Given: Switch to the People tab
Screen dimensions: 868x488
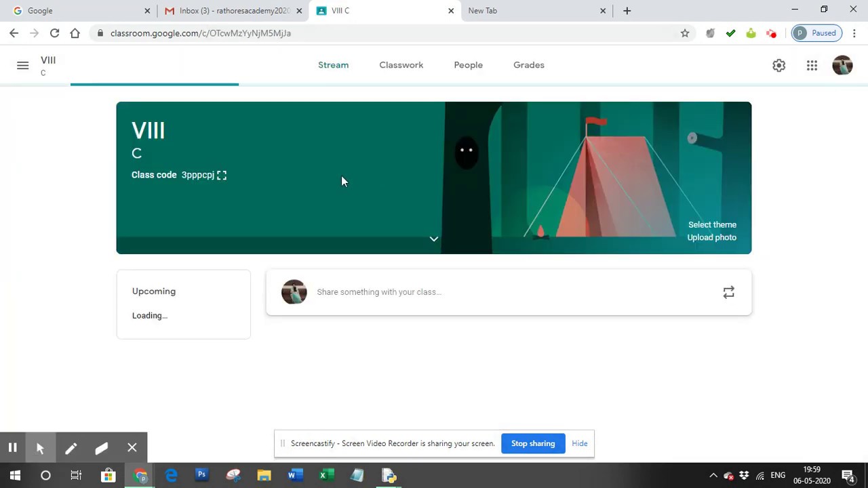Looking at the screenshot, I should [x=468, y=65].
